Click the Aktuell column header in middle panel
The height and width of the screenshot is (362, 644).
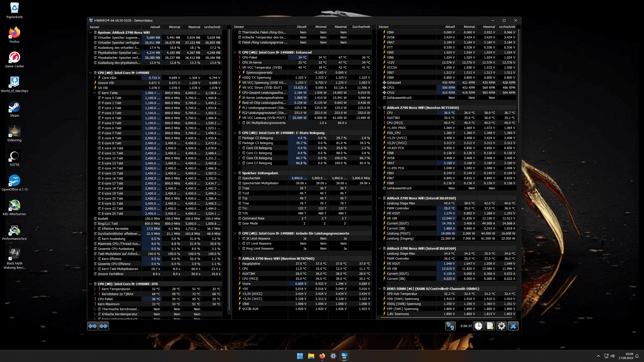(x=301, y=27)
